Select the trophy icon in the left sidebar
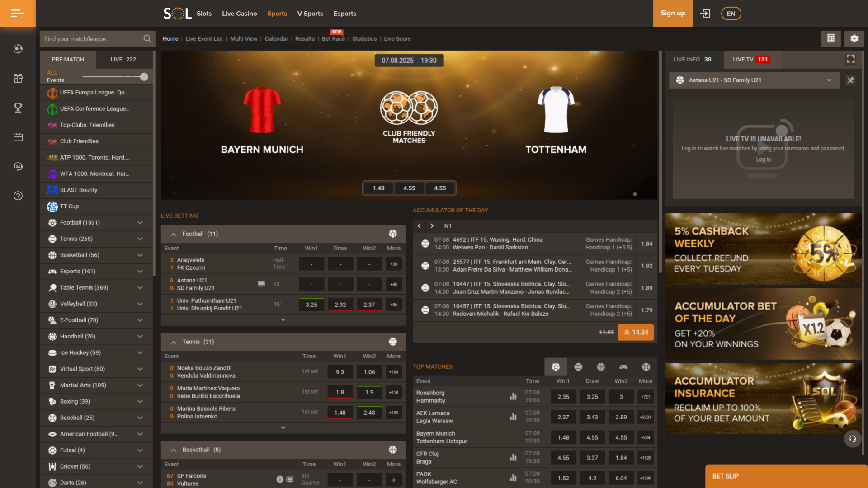The width and height of the screenshot is (868, 488). coord(18,108)
